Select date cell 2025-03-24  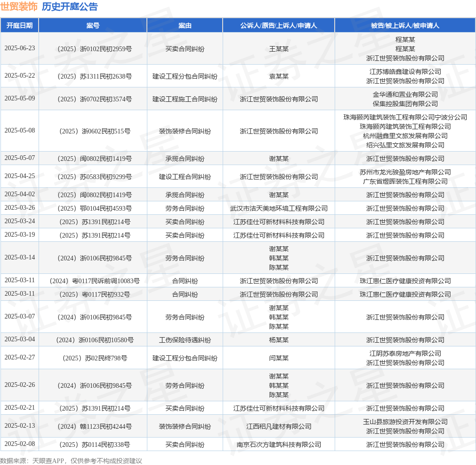(x=20, y=221)
